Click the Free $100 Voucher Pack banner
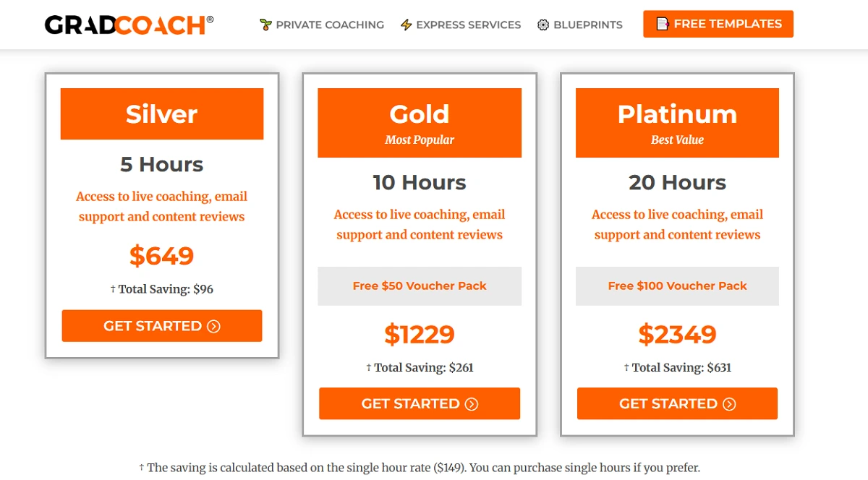The width and height of the screenshot is (868, 480). (677, 286)
